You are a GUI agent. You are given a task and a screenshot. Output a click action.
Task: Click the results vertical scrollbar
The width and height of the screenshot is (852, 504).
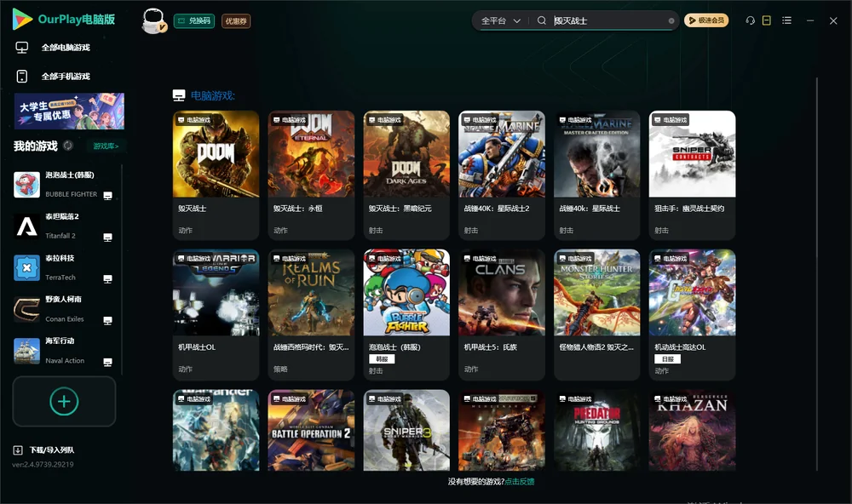point(817,274)
